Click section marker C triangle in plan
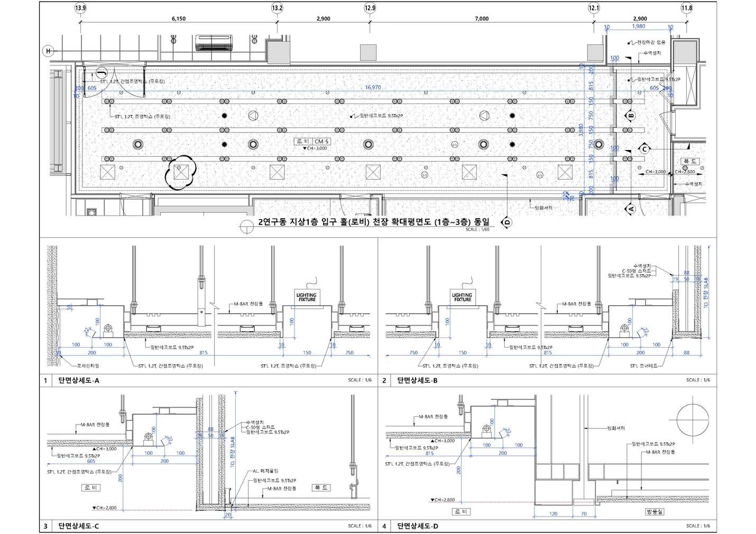Image resolution: width=756 pixels, height=534 pixels. click(644, 149)
